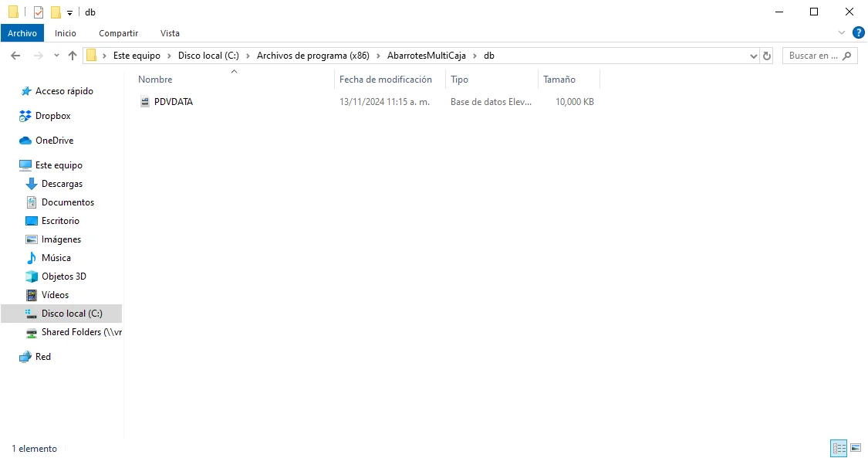Screen dimensions: 868x458
Task: Sort by Fecha de modificación column
Action: [386, 80]
